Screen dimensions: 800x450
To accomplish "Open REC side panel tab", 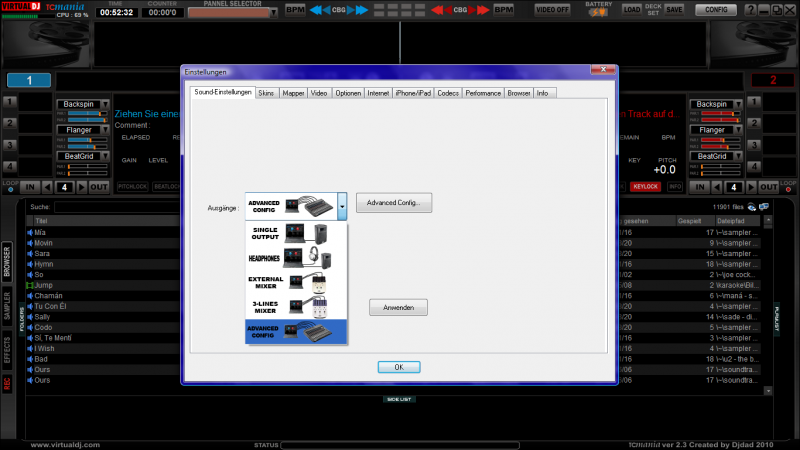I will pyautogui.click(x=7, y=384).
